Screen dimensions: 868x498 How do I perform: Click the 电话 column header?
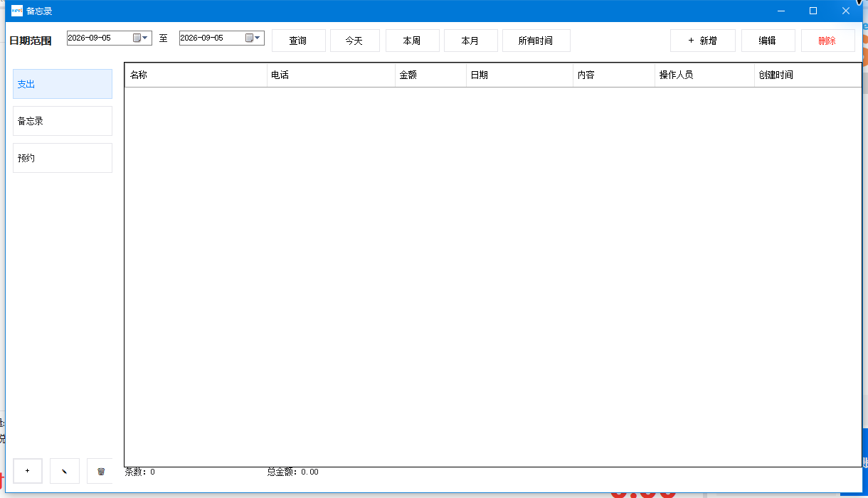331,75
